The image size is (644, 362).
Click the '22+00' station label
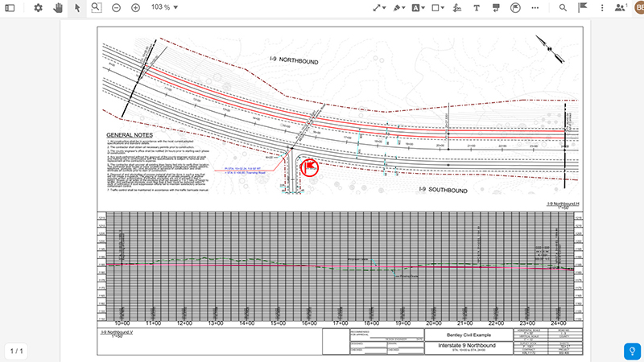(496, 323)
